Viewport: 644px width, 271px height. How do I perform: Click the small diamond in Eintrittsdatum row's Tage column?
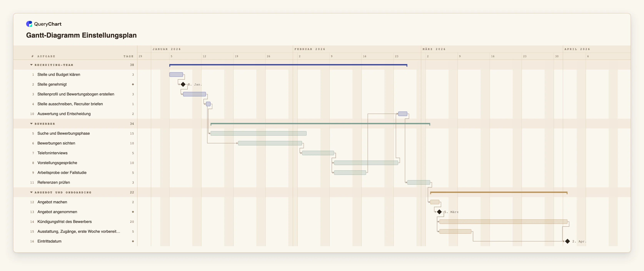coord(133,241)
